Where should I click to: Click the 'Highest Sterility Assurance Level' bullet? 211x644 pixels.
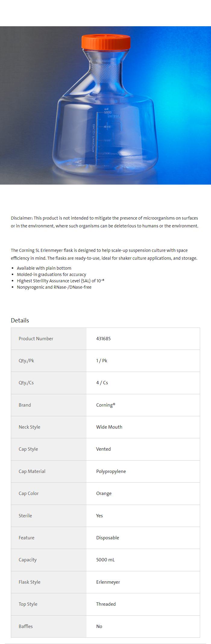pos(60,281)
